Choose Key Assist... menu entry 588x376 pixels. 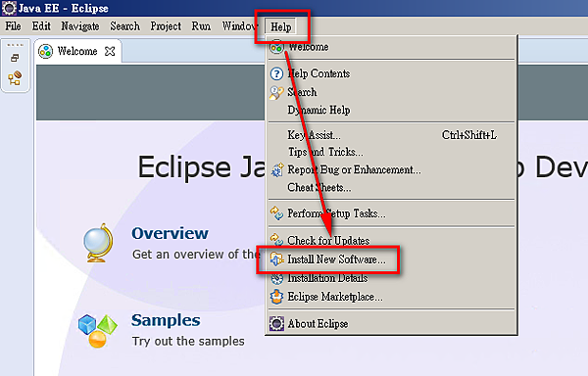tap(392, 135)
